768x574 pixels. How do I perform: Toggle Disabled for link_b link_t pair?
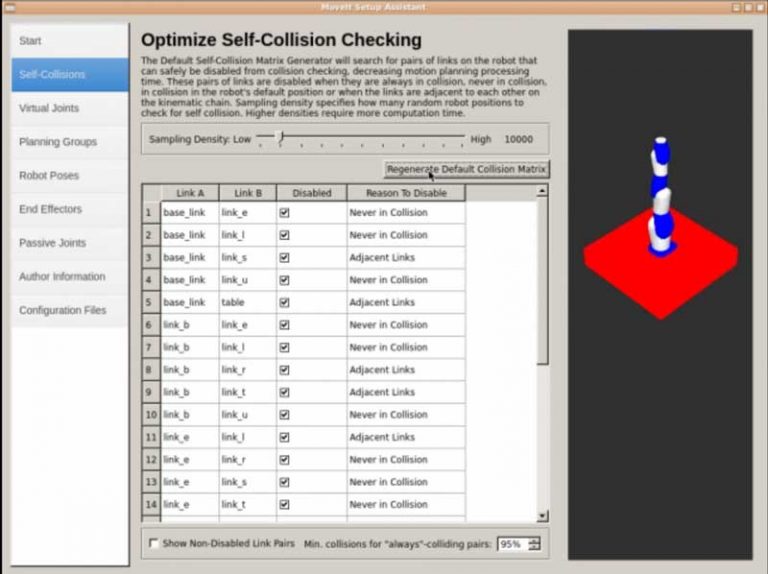(x=285, y=393)
